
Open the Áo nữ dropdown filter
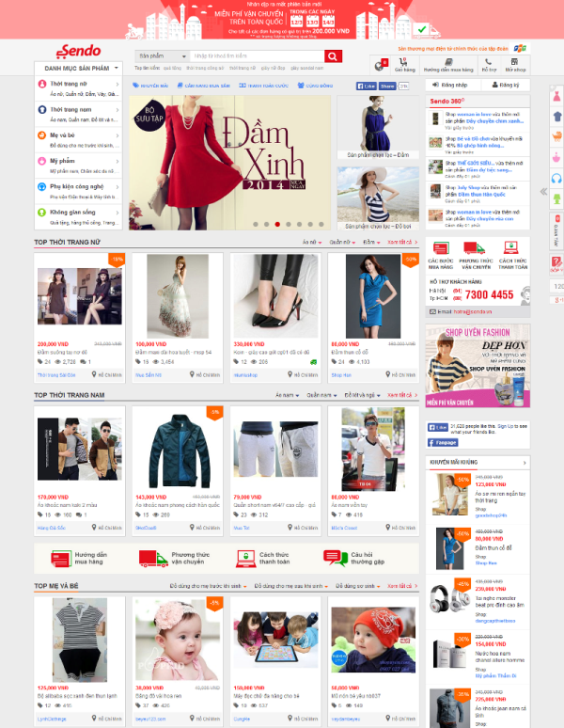click(311, 242)
